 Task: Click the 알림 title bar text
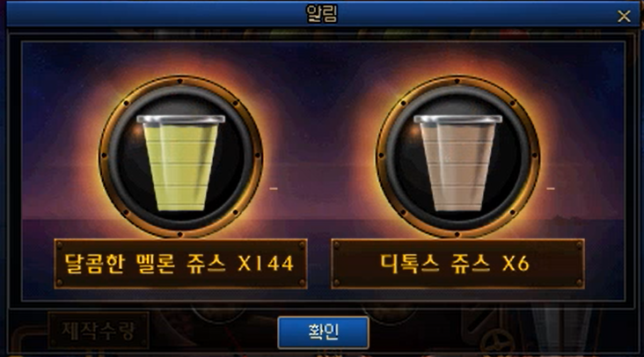pyautogui.click(x=322, y=13)
